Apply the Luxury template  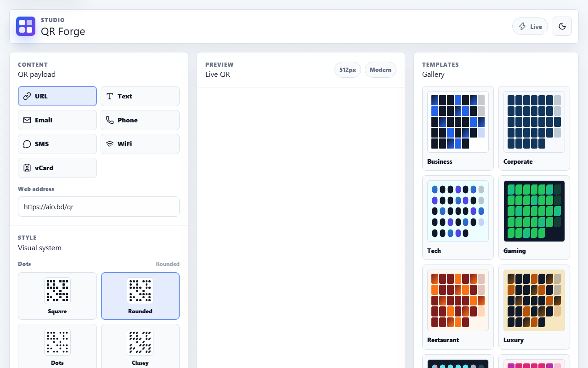(x=534, y=307)
